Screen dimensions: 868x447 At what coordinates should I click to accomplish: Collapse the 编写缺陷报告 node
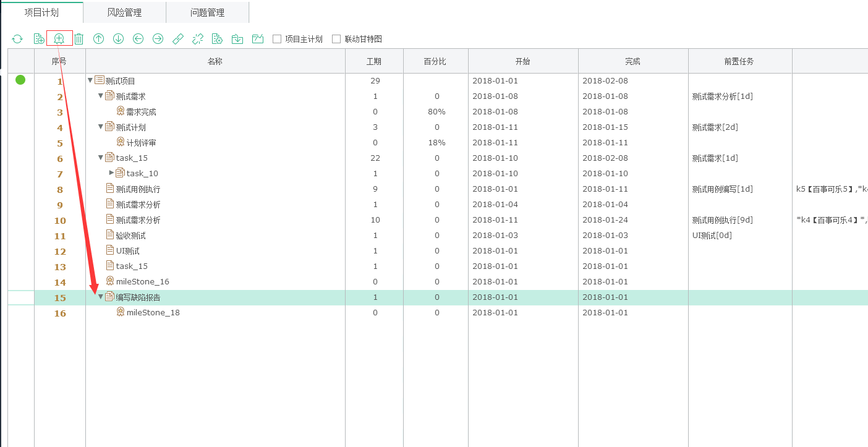(101, 297)
